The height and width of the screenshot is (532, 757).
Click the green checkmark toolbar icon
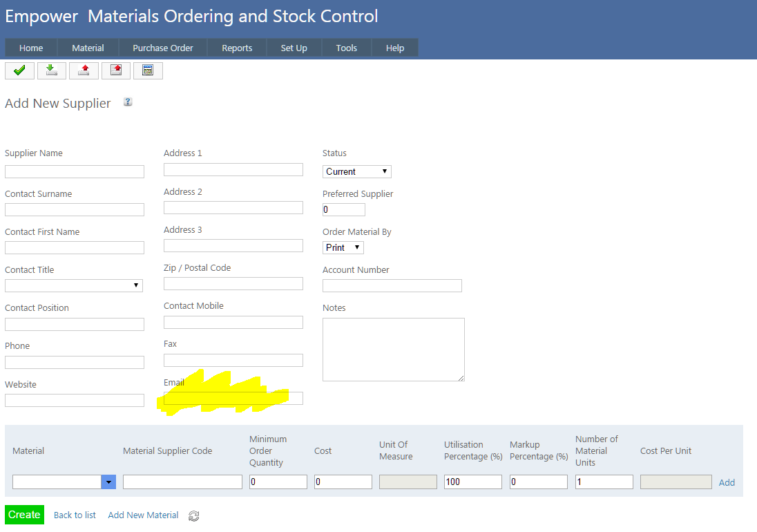19,70
